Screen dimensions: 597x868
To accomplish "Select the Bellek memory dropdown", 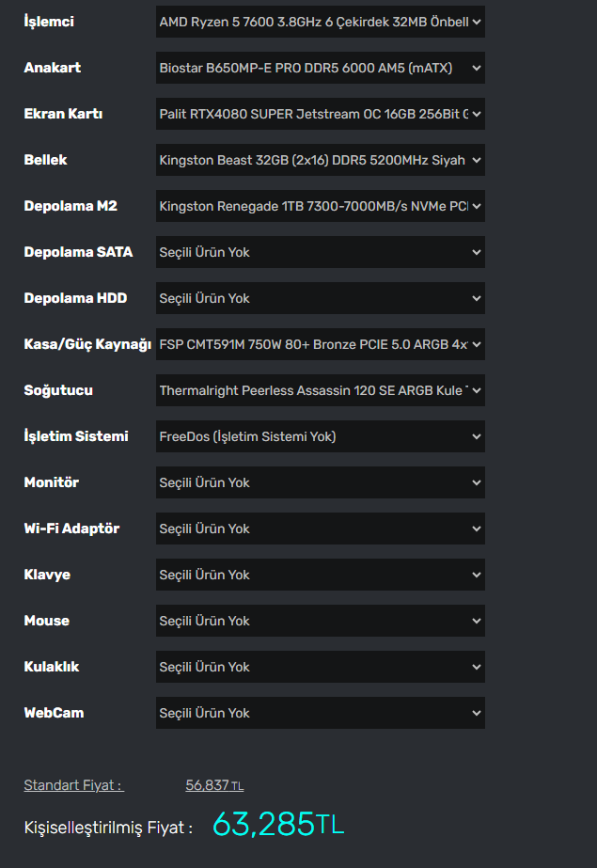I will pos(320,160).
